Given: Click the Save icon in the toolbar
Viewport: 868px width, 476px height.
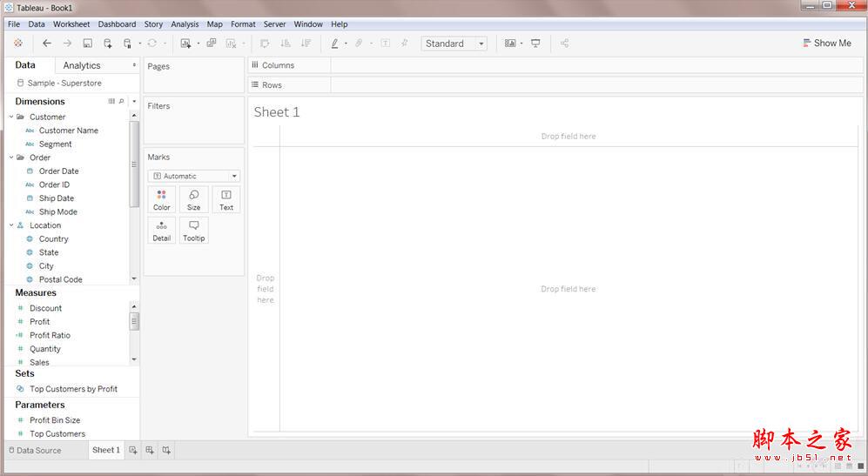Looking at the screenshot, I should coord(87,44).
